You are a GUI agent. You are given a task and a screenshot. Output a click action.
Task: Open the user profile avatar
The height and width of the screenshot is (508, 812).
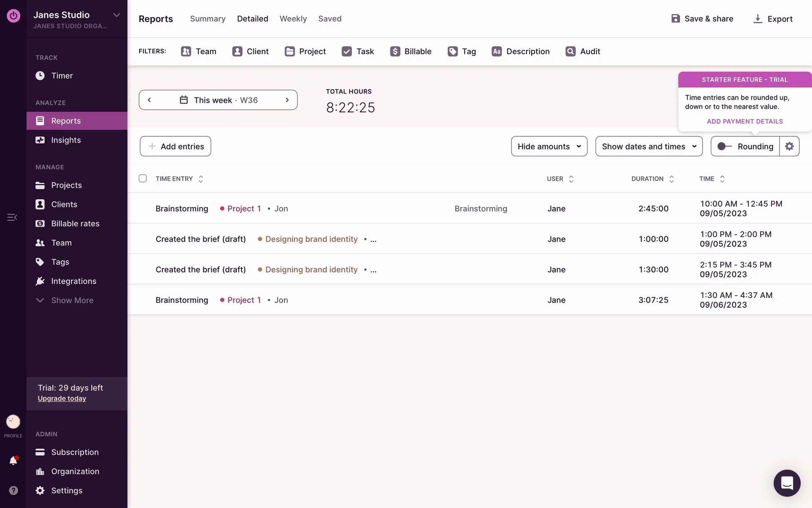point(13,422)
